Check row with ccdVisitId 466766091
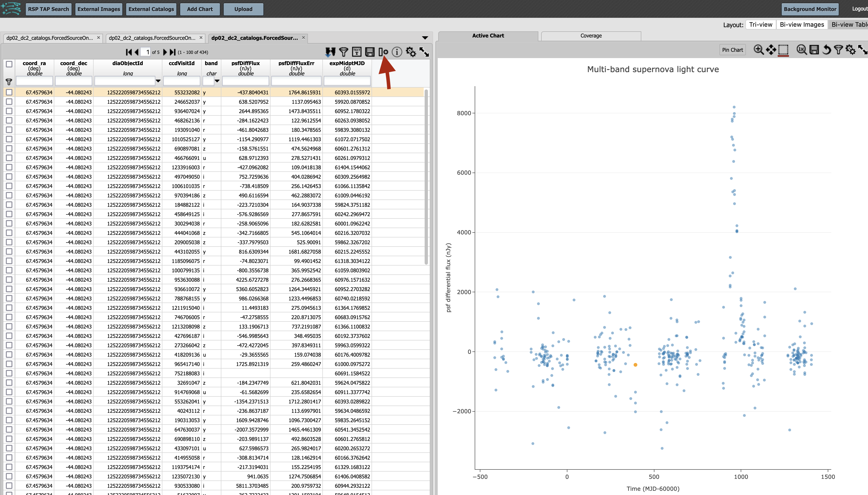Image resolution: width=868 pixels, height=495 pixels. click(x=9, y=158)
